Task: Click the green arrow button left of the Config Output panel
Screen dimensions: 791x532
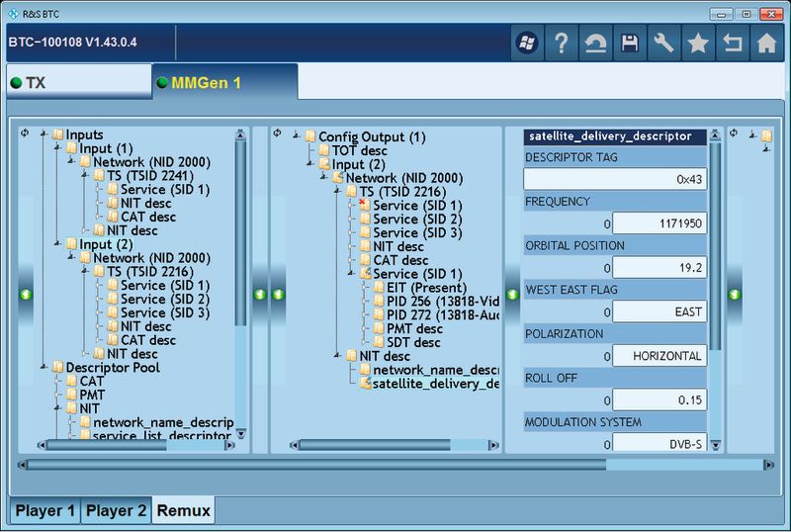Action: (x=279, y=295)
